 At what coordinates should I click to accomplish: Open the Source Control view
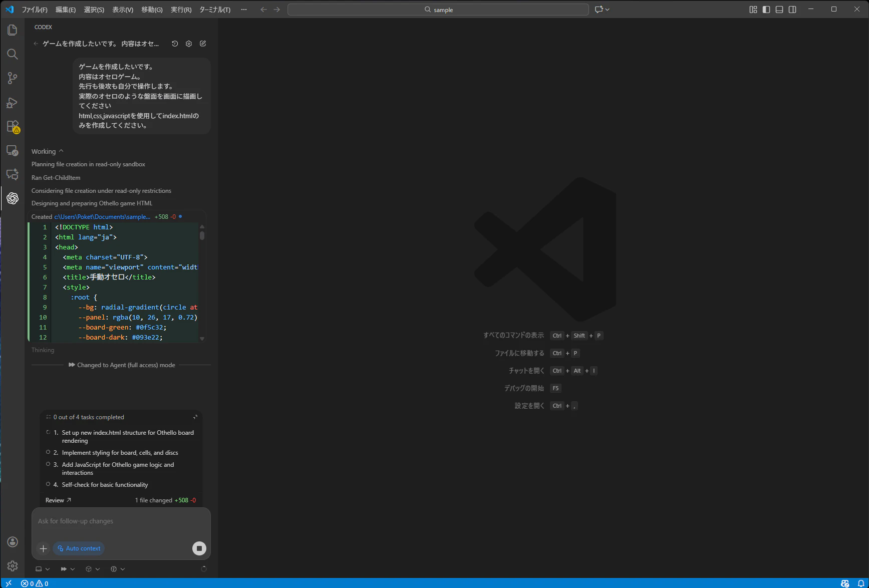[x=13, y=78]
